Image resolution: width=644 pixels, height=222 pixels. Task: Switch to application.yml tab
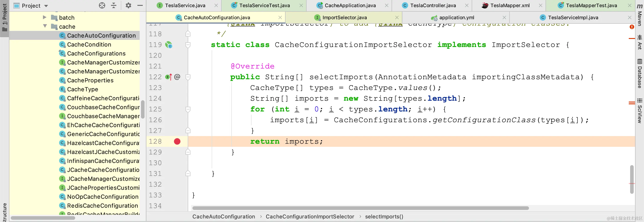(456, 17)
